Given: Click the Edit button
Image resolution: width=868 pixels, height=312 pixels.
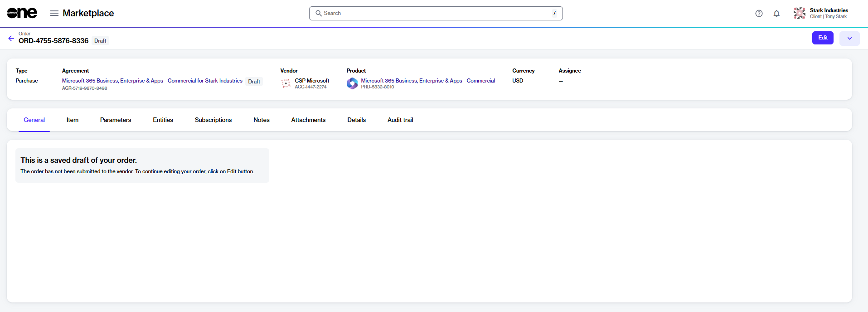Looking at the screenshot, I should pos(823,38).
